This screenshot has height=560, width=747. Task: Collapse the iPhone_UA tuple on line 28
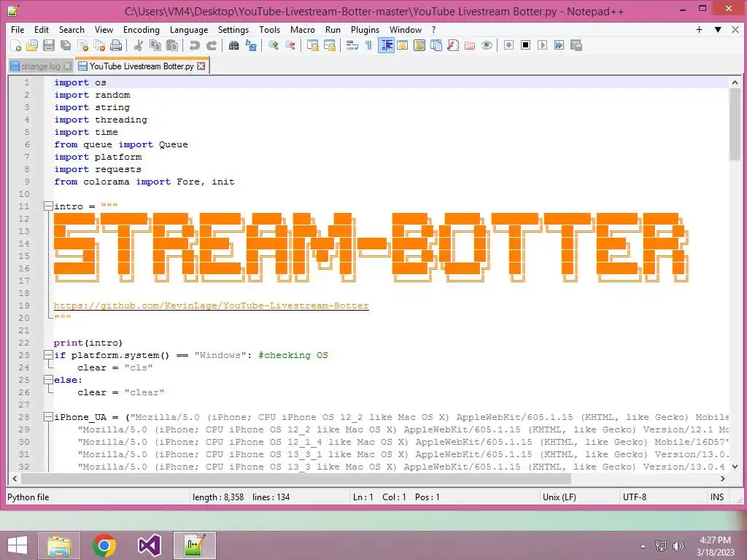[x=48, y=416]
